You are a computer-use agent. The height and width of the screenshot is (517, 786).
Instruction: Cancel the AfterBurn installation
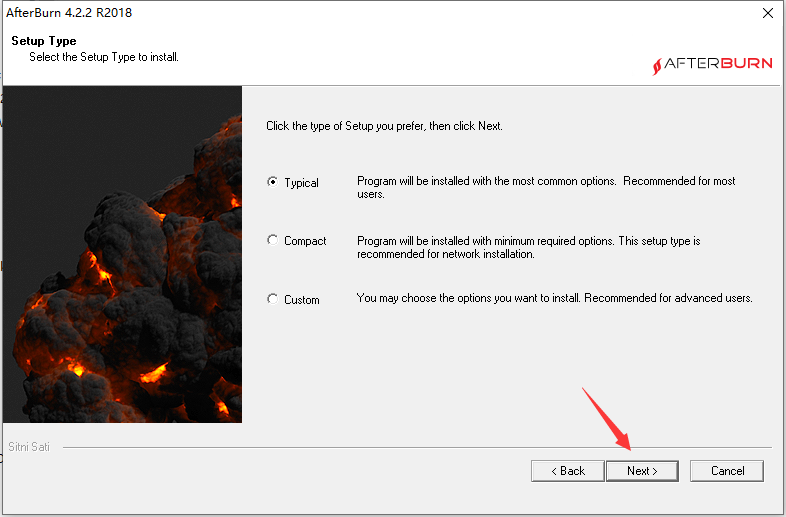pos(727,471)
